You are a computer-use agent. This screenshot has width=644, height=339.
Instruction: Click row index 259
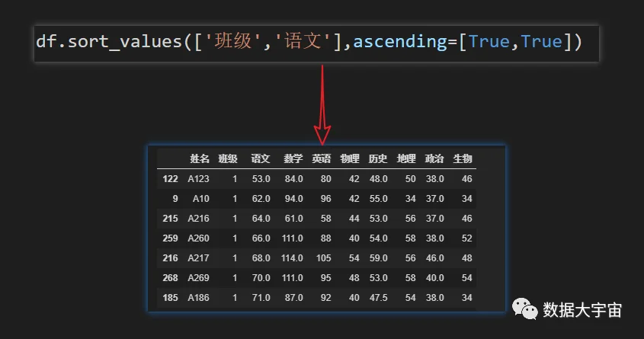pos(170,238)
